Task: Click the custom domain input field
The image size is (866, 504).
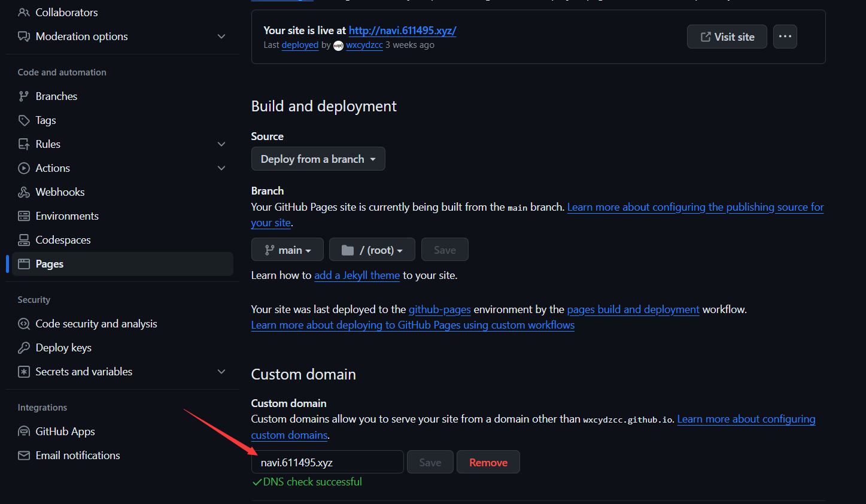Action: tap(327, 462)
